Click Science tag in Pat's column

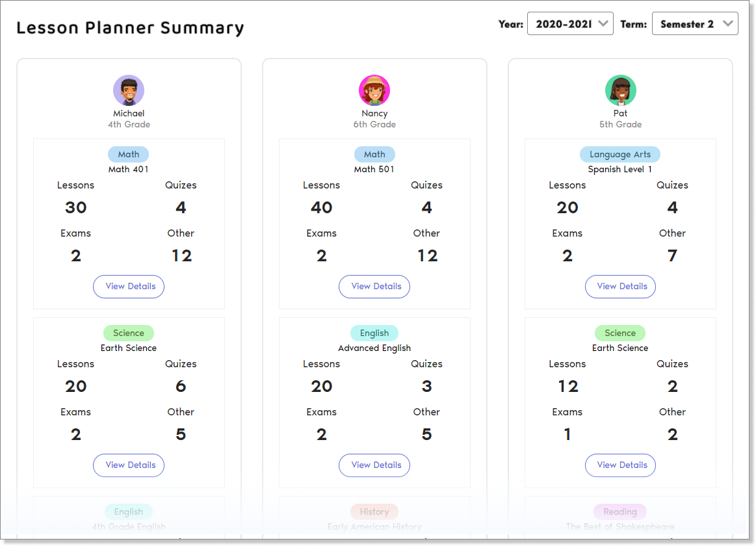[x=620, y=333]
